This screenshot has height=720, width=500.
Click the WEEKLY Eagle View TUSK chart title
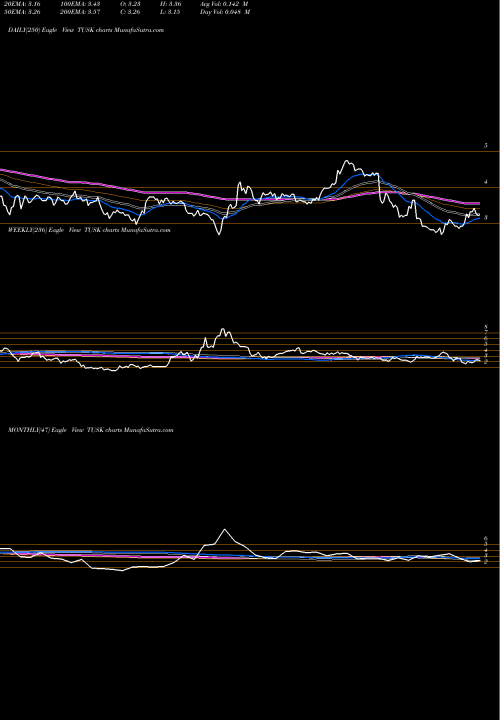click(x=89, y=230)
